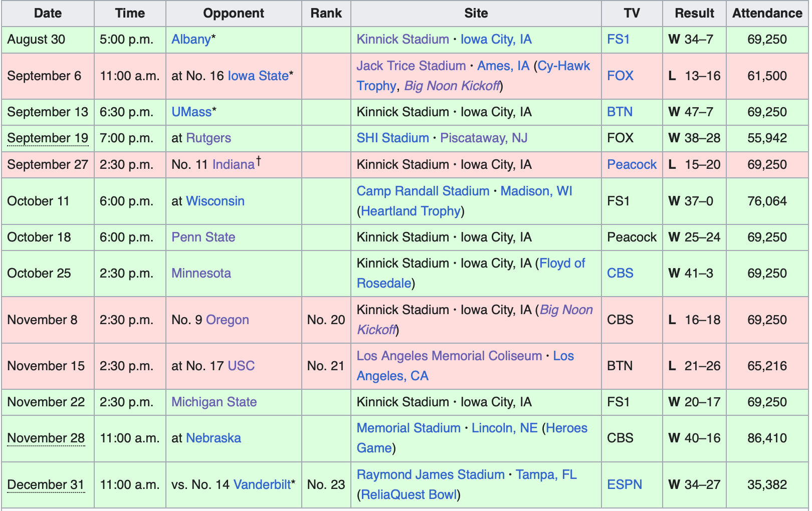Follow the Heartland Trophy link
The height and width of the screenshot is (511, 812).
(411, 211)
